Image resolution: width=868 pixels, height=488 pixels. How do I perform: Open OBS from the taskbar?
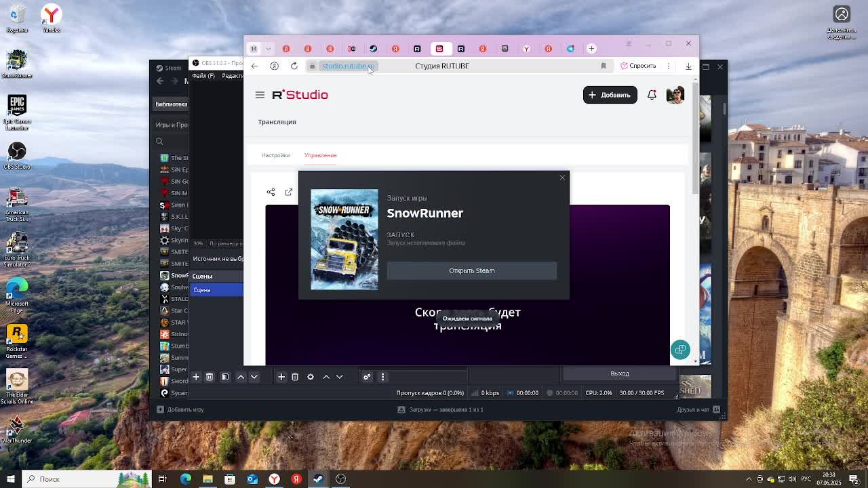point(340,479)
